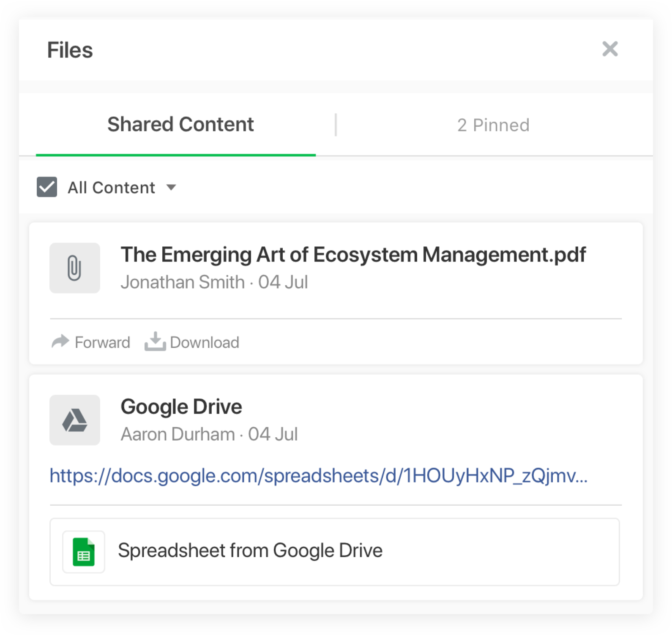Click Aaron Durham's name under Google Drive

tap(178, 434)
